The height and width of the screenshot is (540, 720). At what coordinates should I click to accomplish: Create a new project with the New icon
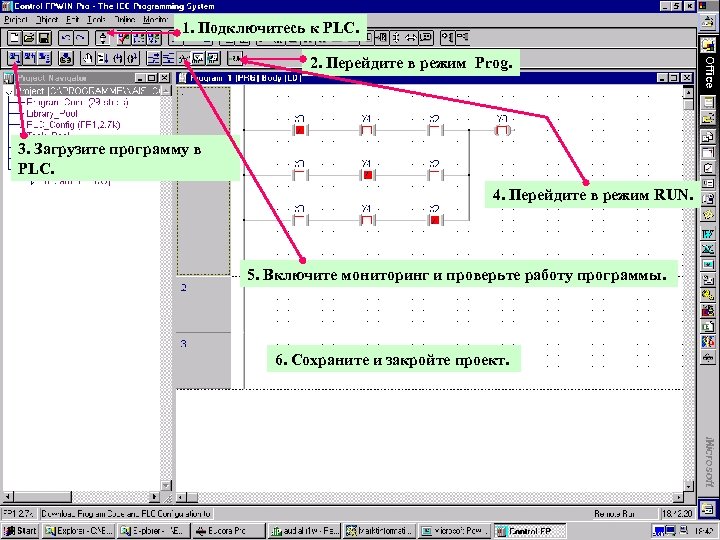pyautogui.click(x=14, y=37)
